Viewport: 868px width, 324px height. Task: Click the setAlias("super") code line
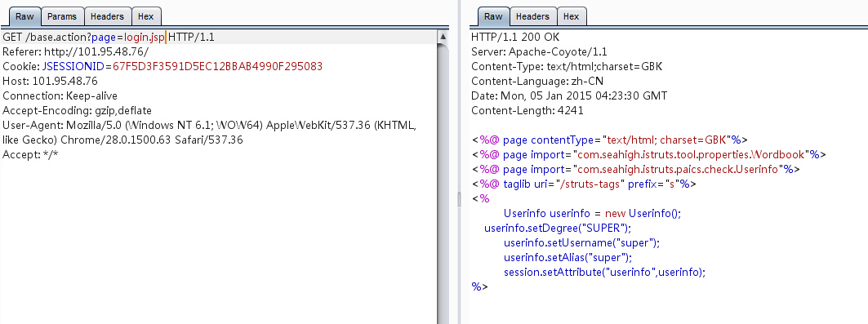pyautogui.click(x=568, y=258)
